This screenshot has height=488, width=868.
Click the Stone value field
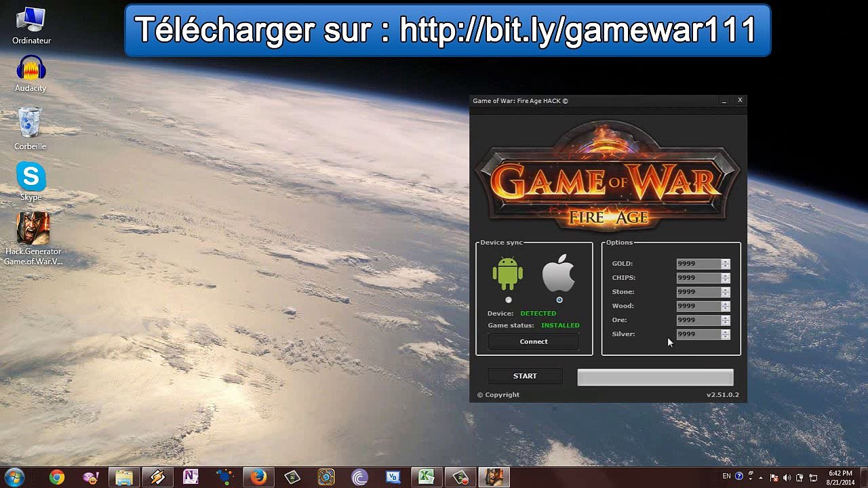(698, 292)
